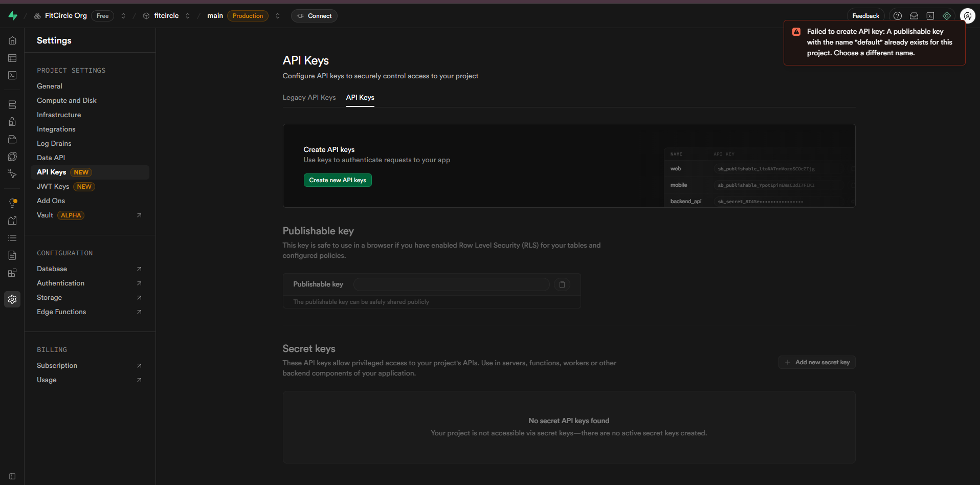980x485 pixels.
Task: Open the Advisors lightbulb icon
Action: point(12,203)
